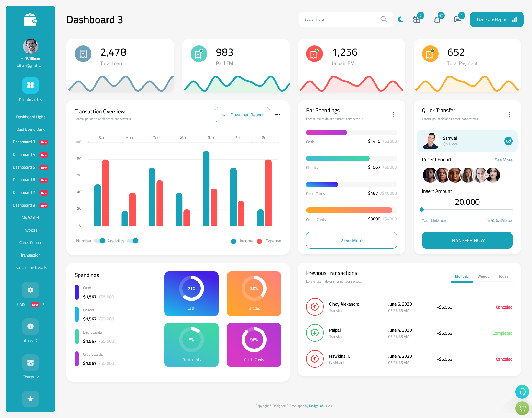
Task: Click the Download Report button
Action: pyautogui.click(x=243, y=114)
